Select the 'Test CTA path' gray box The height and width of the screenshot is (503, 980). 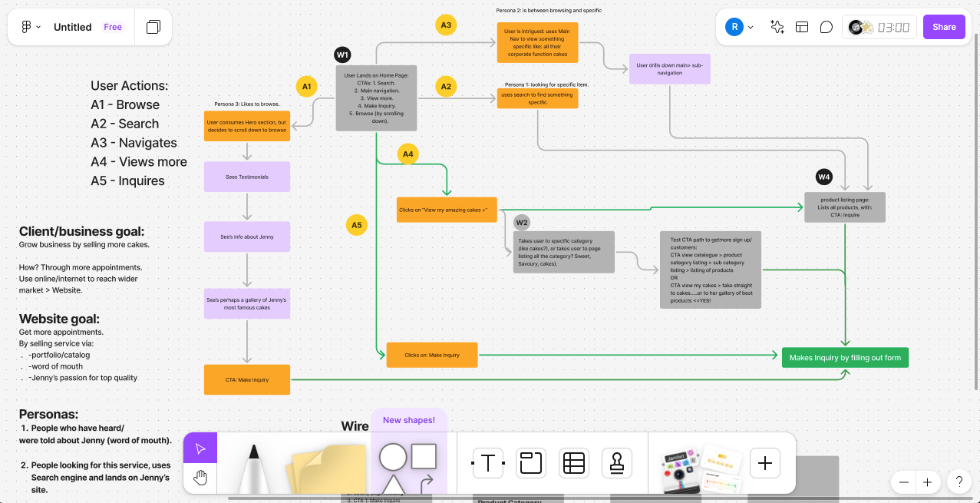[x=711, y=270]
